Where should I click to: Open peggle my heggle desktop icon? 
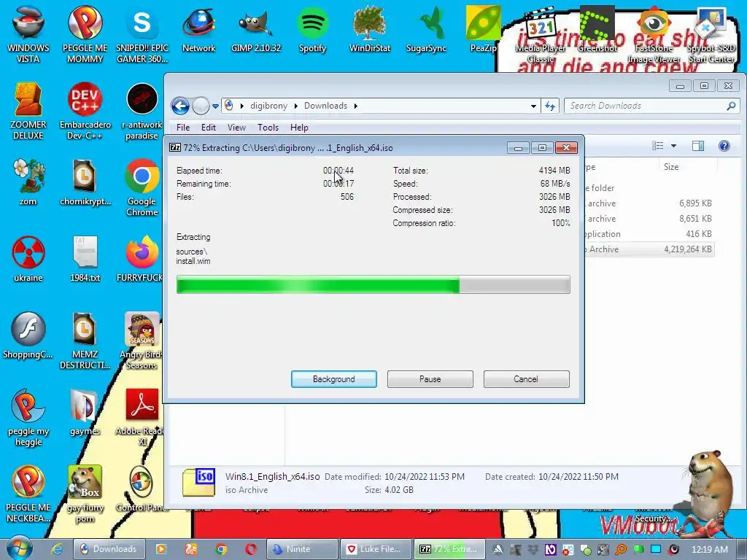click(x=28, y=417)
